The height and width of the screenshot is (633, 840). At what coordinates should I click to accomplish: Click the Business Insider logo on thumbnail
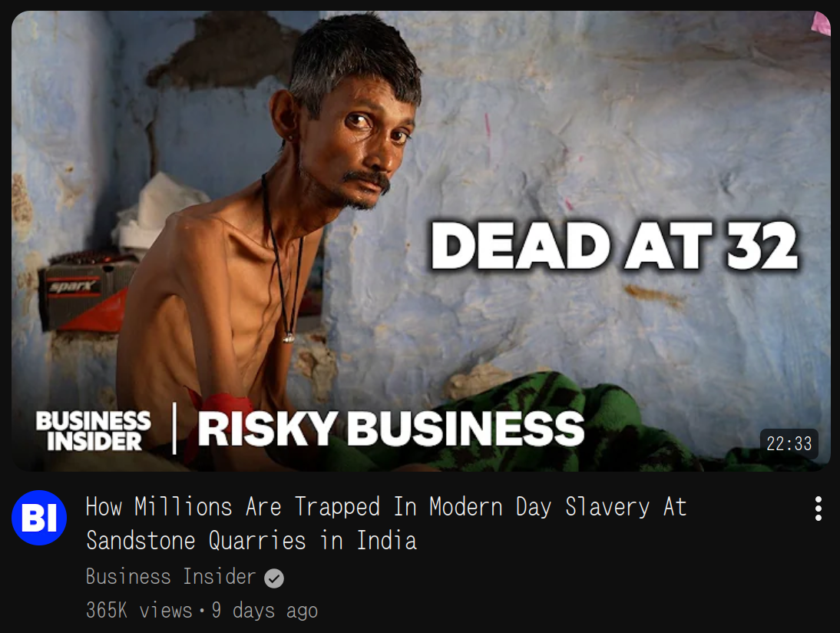(x=93, y=430)
